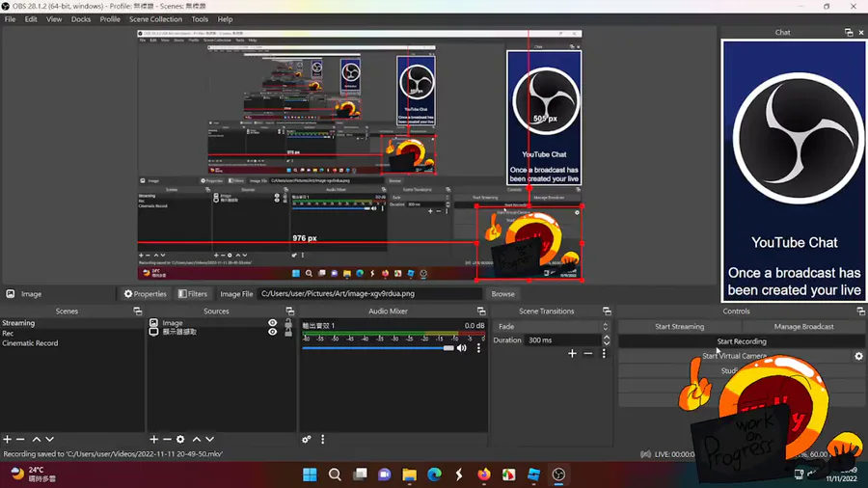Click the OBS Studio taskbar icon

558,474
